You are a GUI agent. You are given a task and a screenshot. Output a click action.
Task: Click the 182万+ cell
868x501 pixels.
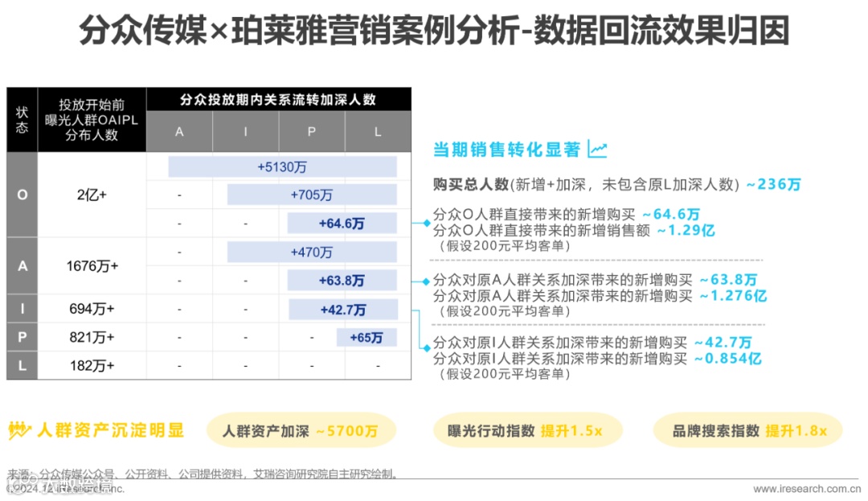[x=92, y=365]
